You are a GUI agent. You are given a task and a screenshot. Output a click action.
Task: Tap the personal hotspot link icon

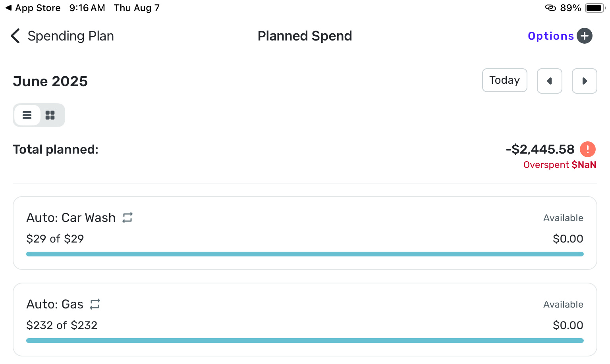click(550, 8)
